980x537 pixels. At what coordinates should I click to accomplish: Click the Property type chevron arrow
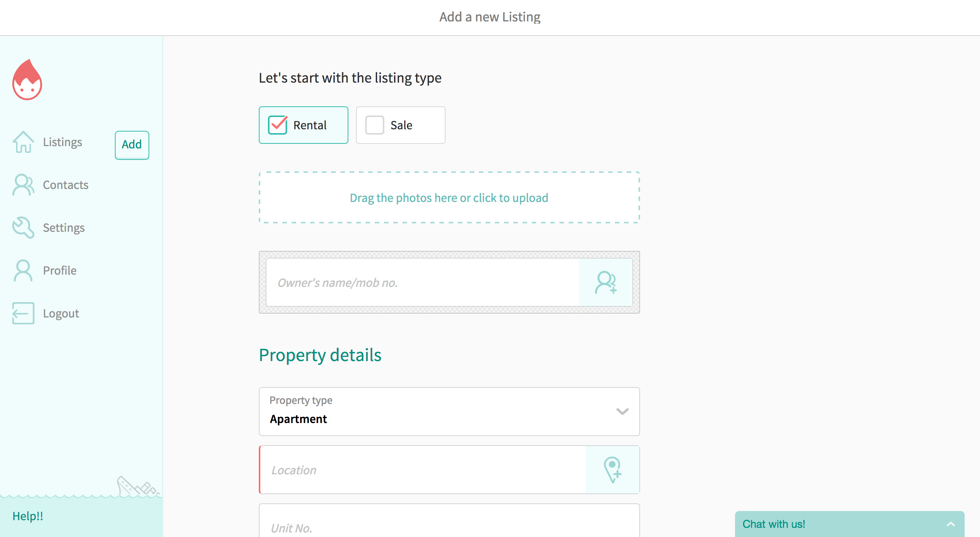[622, 412]
